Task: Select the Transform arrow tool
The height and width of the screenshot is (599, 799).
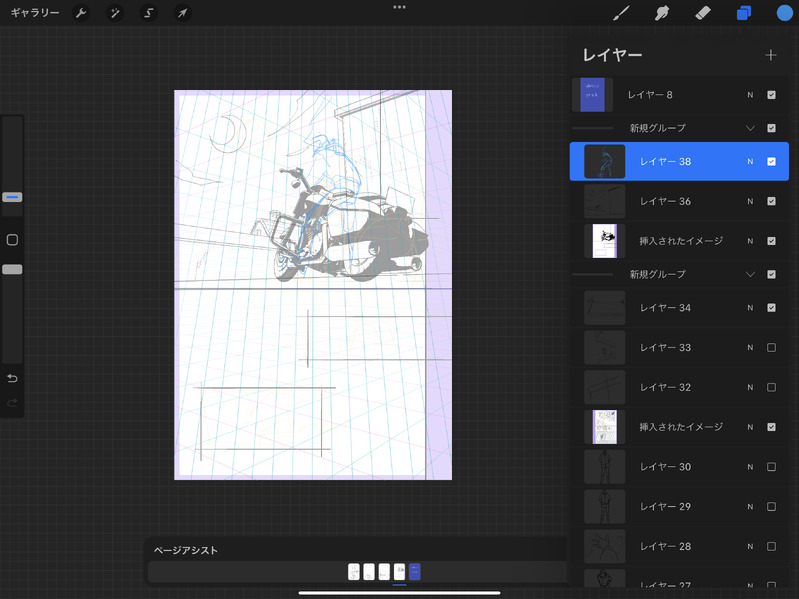Action: 181,13
